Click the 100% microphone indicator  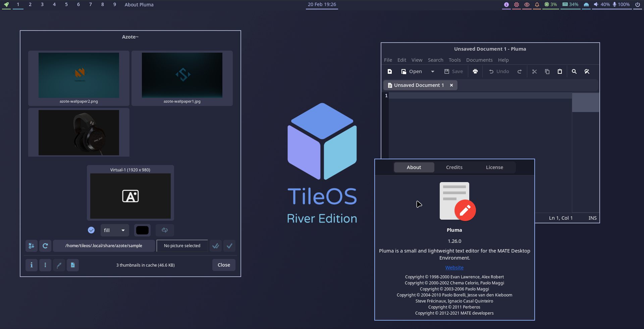[622, 5]
